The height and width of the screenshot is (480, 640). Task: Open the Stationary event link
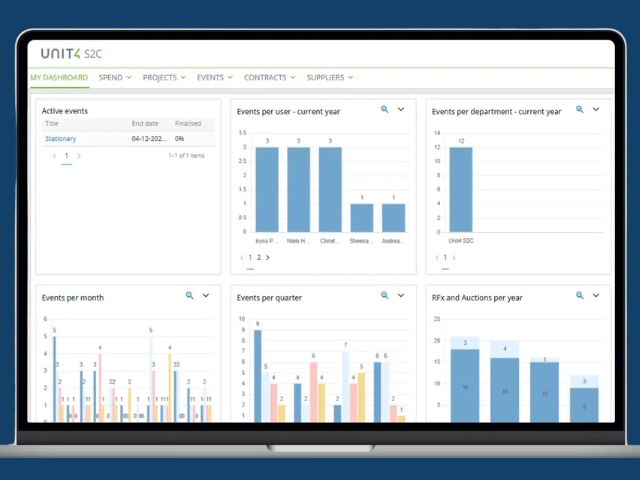pos(60,139)
